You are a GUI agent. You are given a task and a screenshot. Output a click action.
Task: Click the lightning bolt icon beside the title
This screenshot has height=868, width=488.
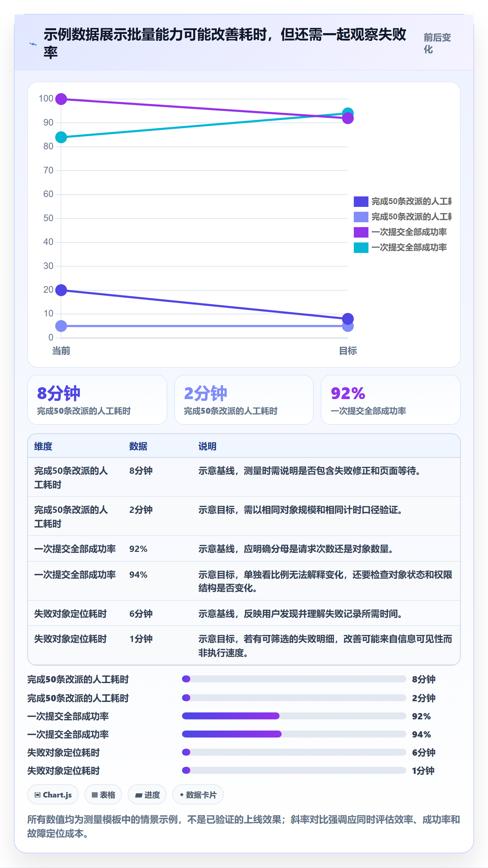(x=33, y=44)
